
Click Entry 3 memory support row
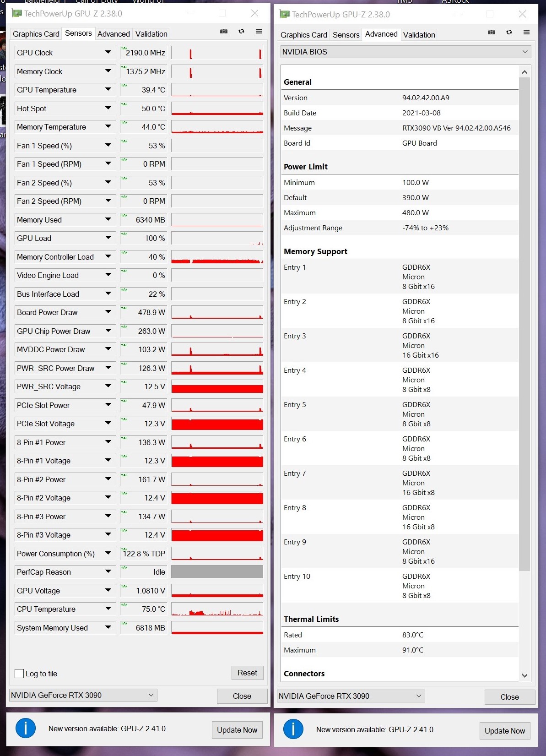coord(400,345)
